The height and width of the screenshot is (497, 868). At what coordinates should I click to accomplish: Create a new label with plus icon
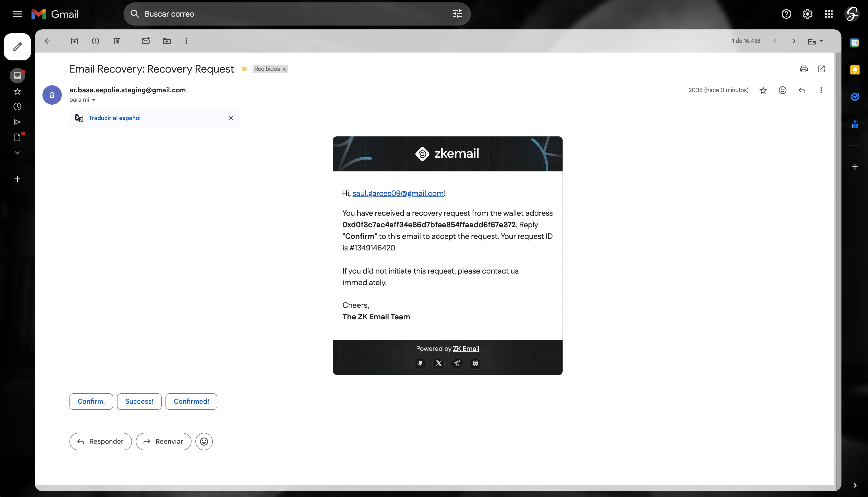(x=17, y=179)
